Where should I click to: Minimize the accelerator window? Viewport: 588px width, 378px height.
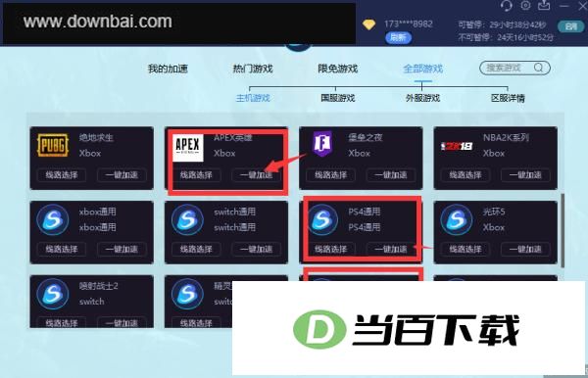[564, 6]
